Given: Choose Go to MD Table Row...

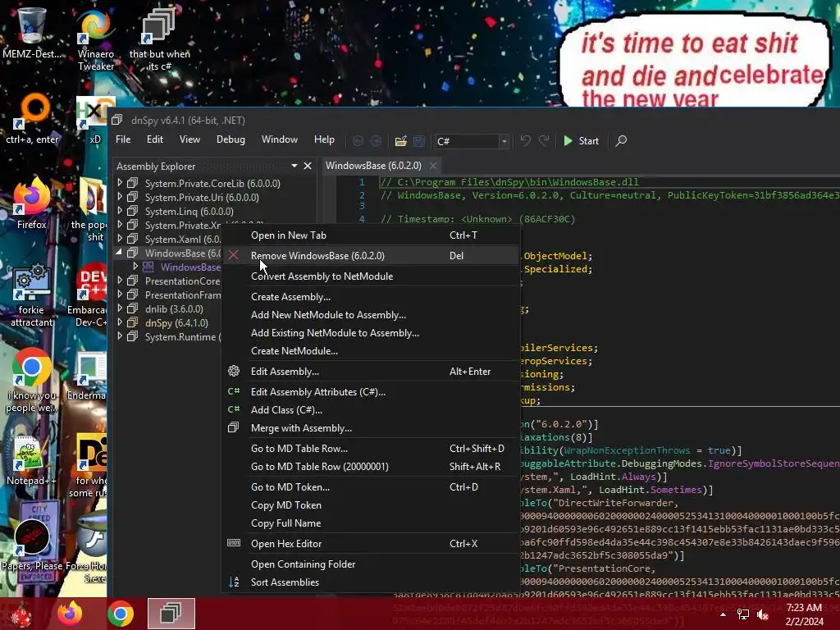Looking at the screenshot, I should [x=371, y=449].
